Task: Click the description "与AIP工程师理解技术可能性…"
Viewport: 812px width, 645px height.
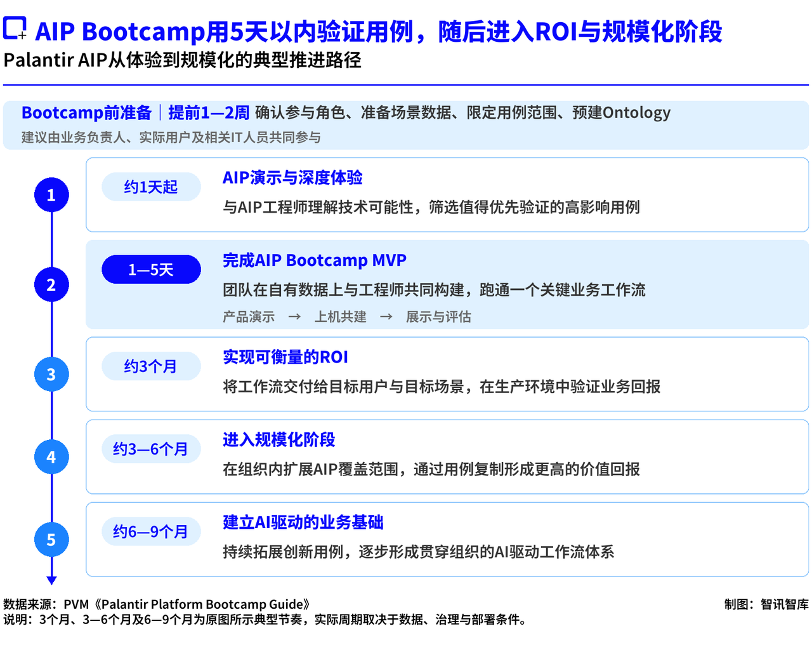Action: tap(431, 207)
